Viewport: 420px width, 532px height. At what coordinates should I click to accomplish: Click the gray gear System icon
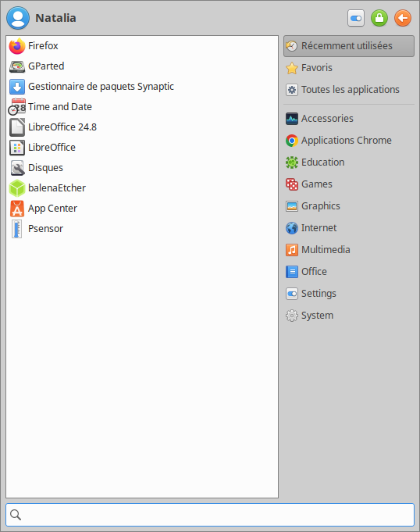pos(291,316)
